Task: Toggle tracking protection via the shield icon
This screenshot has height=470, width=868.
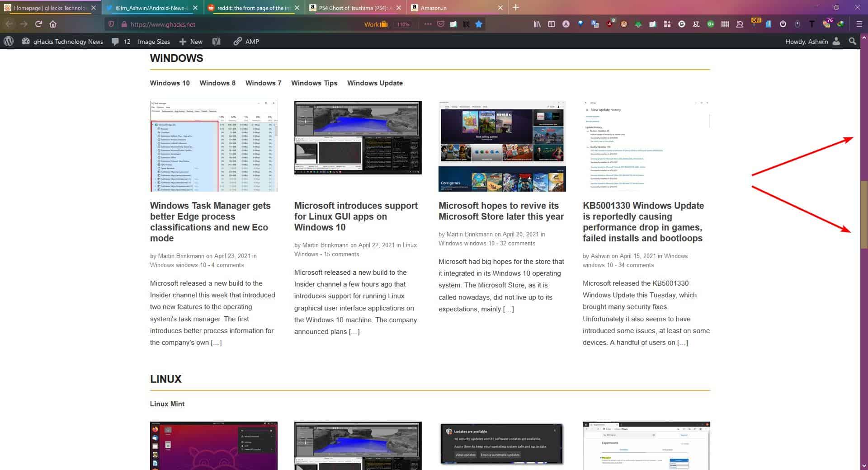Action: tap(111, 24)
